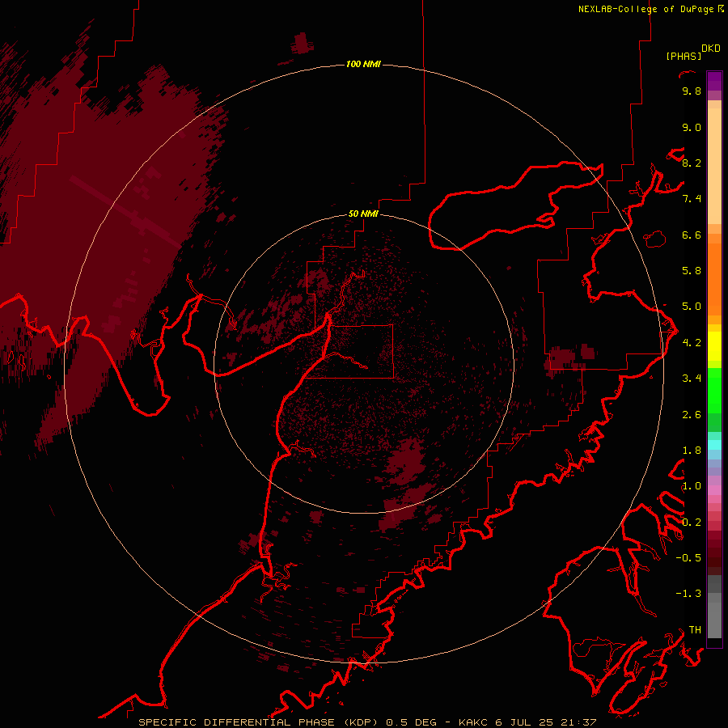Click the 3.4 value on the scale
This screenshot has width=728, height=728.
(692, 379)
